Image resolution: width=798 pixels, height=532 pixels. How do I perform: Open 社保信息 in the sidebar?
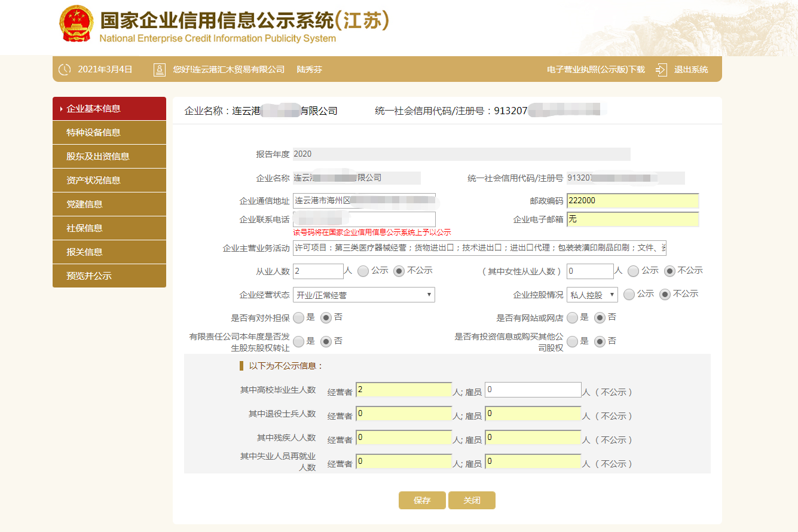point(109,228)
